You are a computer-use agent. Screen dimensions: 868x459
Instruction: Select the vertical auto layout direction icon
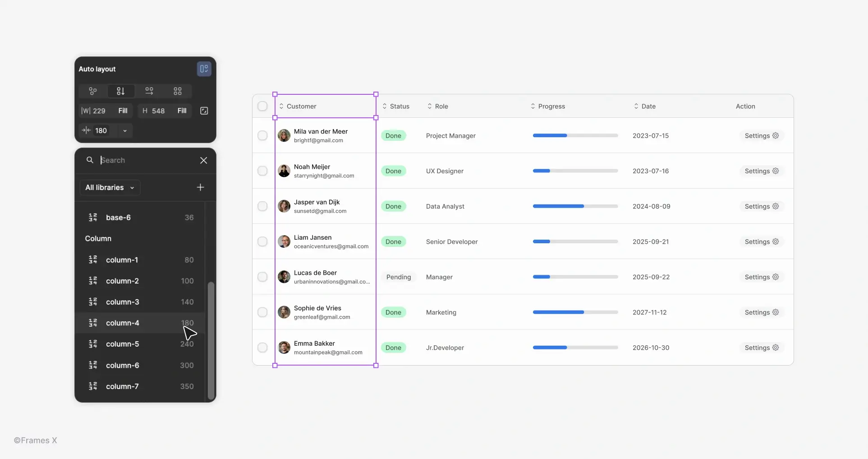coord(120,91)
